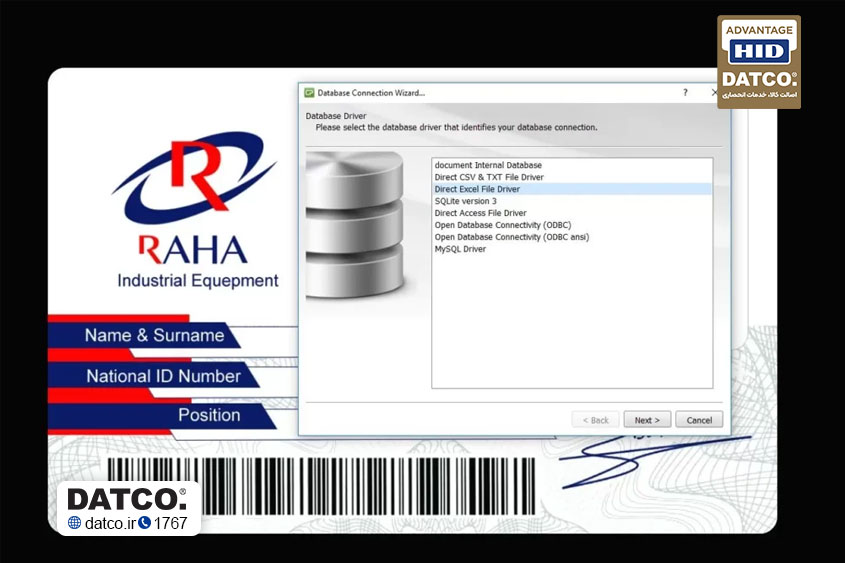This screenshot has width=845, height=563.
Task: Open the ? help button in title bar
Action: [x=685, y=93]
